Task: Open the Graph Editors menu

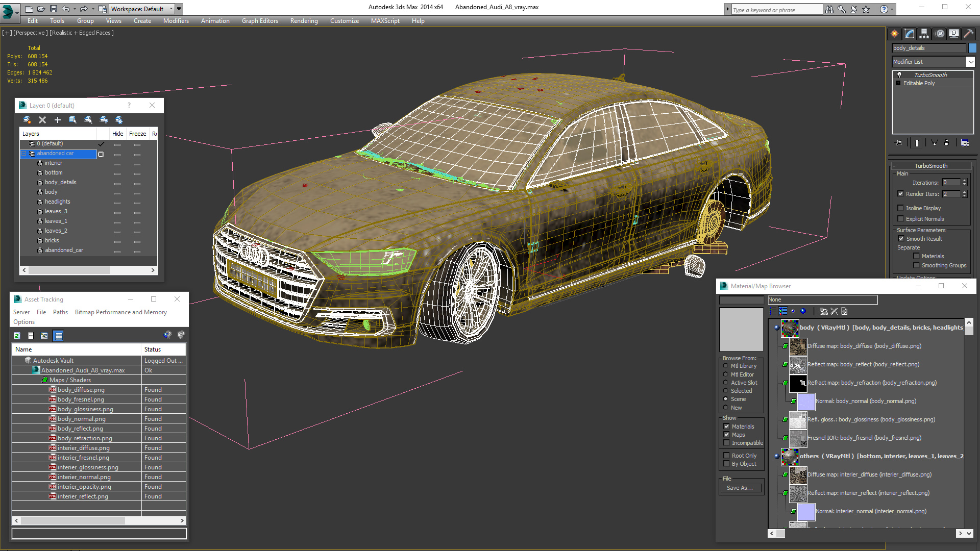Action: pyautogui.click(x=260, y=21)
